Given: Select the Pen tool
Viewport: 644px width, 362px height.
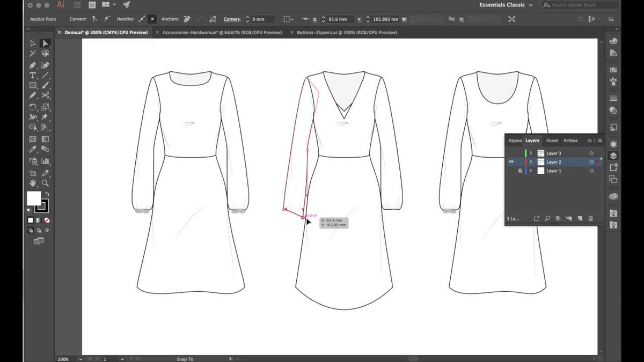Looking at the screenshot, I should point(33,65).
